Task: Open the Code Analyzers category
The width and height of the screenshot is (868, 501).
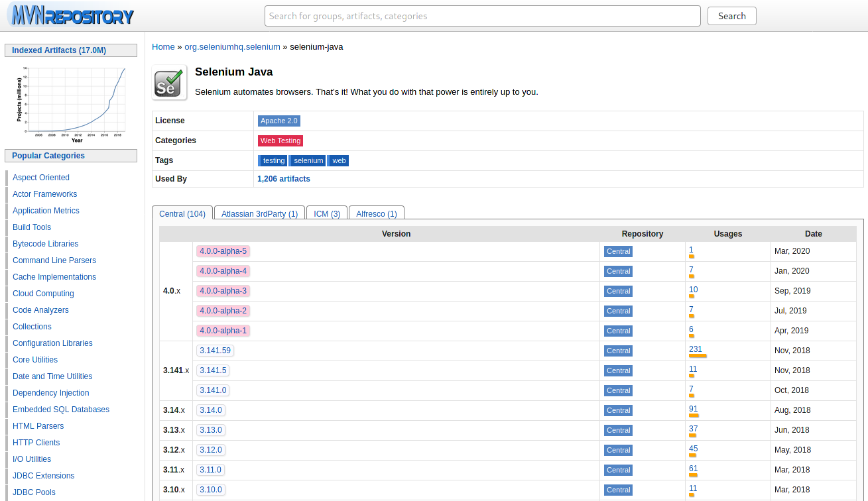Action: click(x=40, y=310)
